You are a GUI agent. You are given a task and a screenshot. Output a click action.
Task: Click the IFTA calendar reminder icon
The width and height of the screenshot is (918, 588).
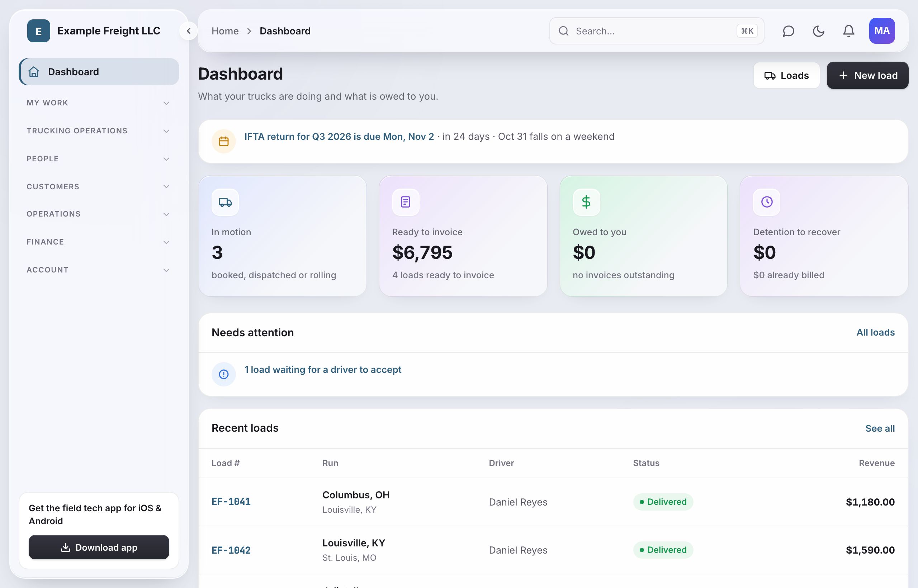pos(224,141)
